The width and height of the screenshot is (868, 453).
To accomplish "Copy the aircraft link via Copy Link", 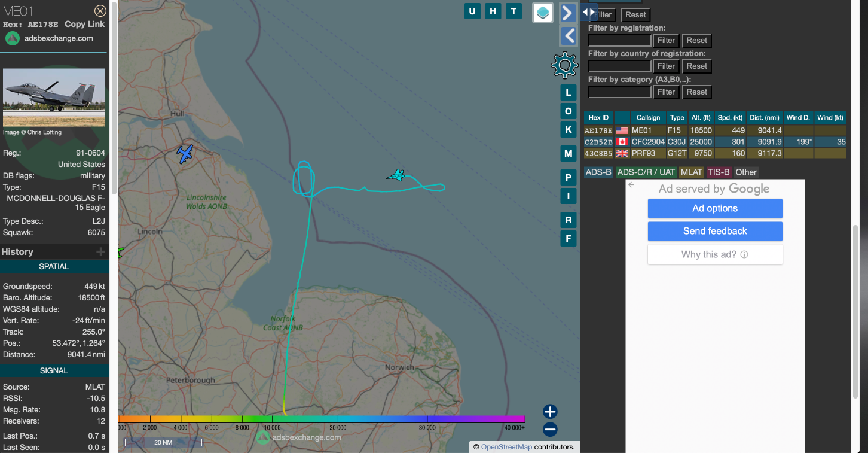I will (84, 24).
